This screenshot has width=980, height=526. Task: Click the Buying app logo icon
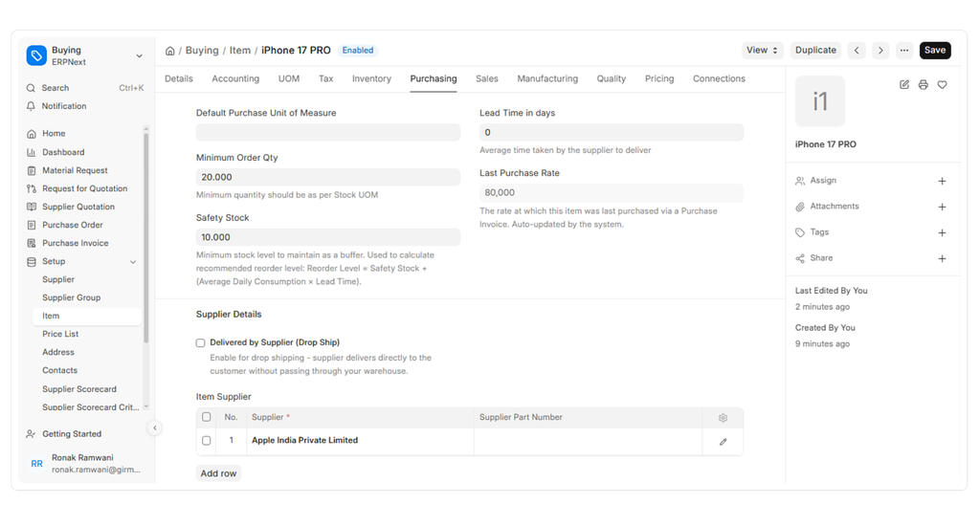pos(37,55)
